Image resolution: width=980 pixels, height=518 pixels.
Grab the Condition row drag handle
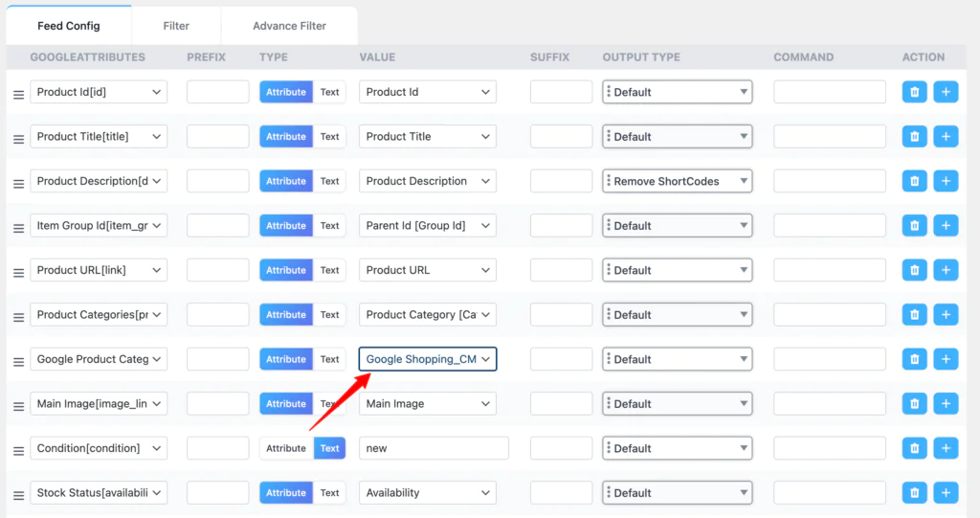point(19,451)
